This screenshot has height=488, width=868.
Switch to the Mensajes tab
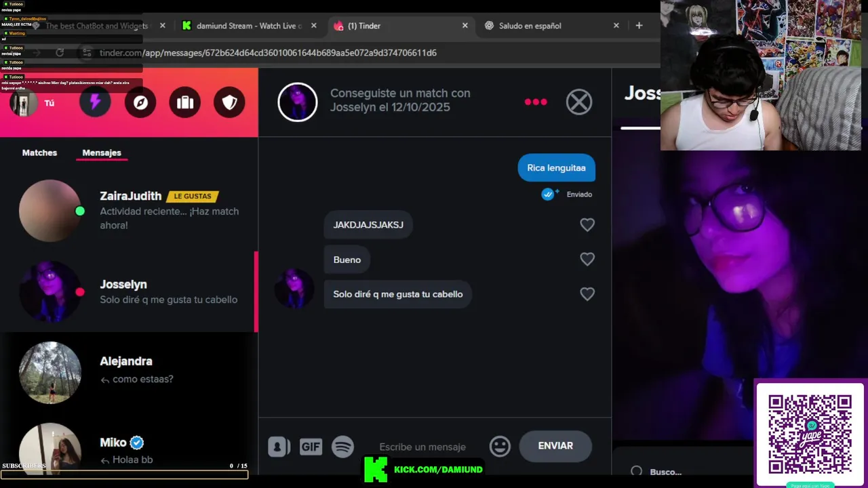tap(102, 152)
